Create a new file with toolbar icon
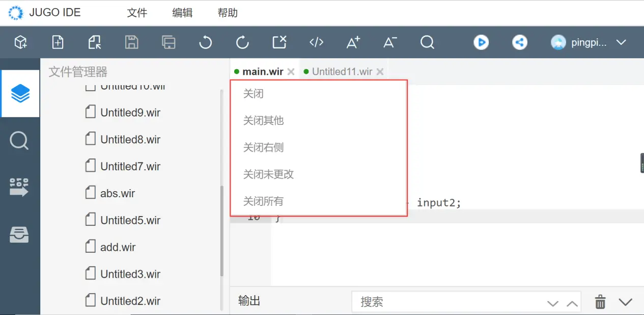Screen dimensions: 644x315 click(58, 42)
